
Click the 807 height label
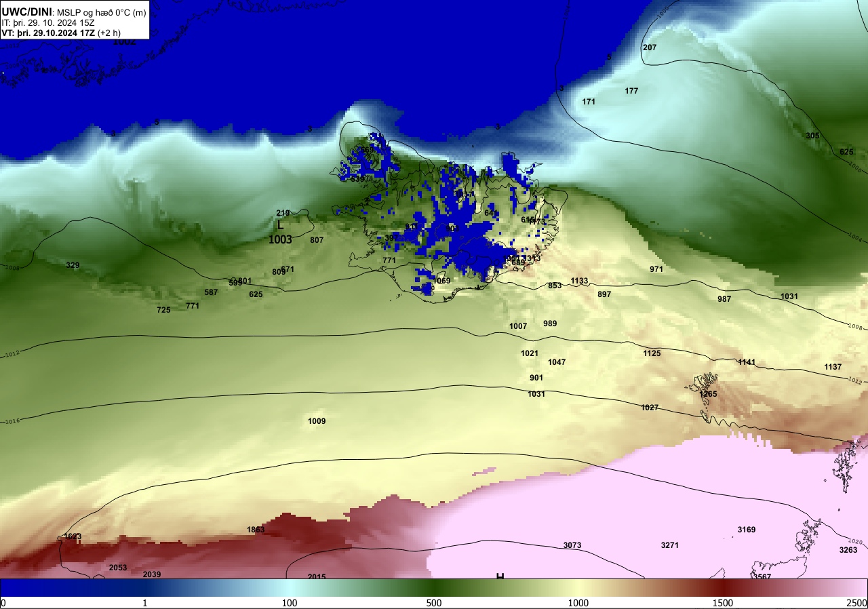(317, 240)
